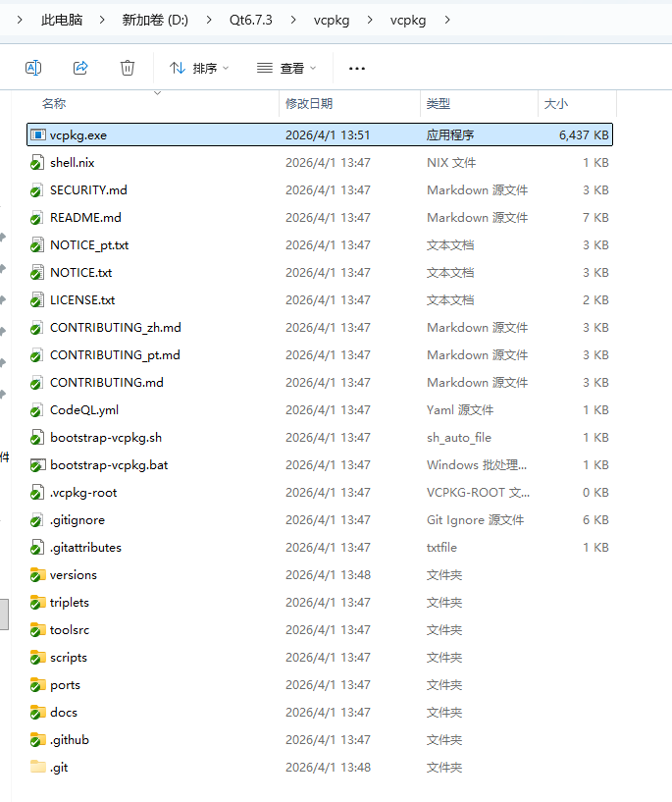Click the LICENSE.txt file icon
The height and width of the screenshot is (802, 672).
pos(37,300)
